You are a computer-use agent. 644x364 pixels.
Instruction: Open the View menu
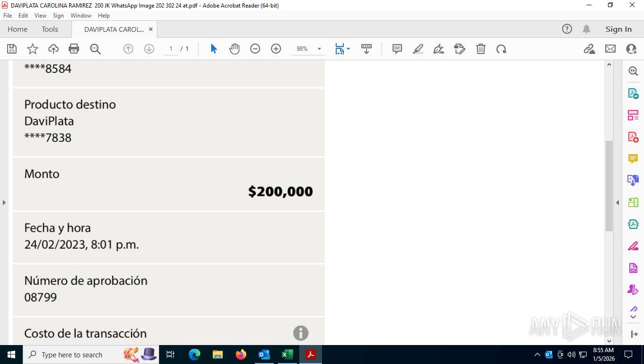pos(40,16)
